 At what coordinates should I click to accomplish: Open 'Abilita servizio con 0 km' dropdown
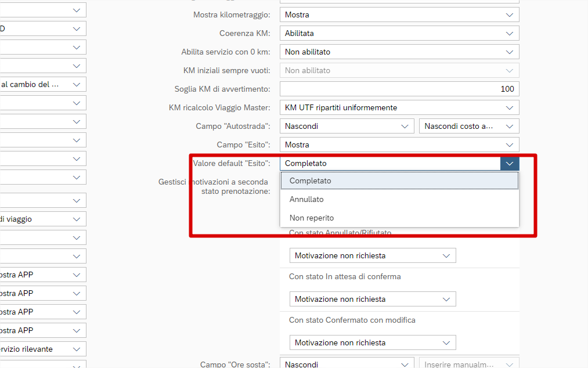(509, 52)
